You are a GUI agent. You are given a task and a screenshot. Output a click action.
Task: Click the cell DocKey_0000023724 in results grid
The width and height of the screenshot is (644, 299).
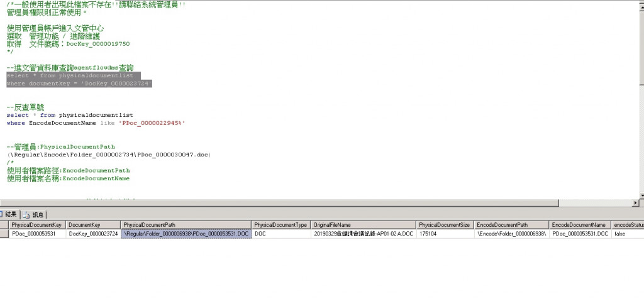[93, 234]
